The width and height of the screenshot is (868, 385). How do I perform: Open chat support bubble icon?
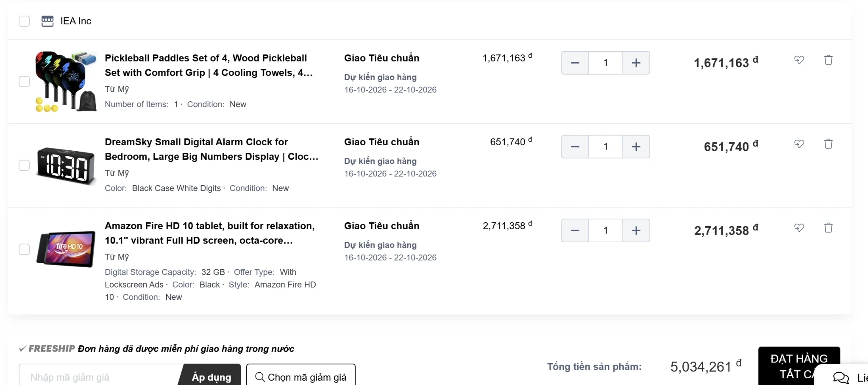coord(841,377)
